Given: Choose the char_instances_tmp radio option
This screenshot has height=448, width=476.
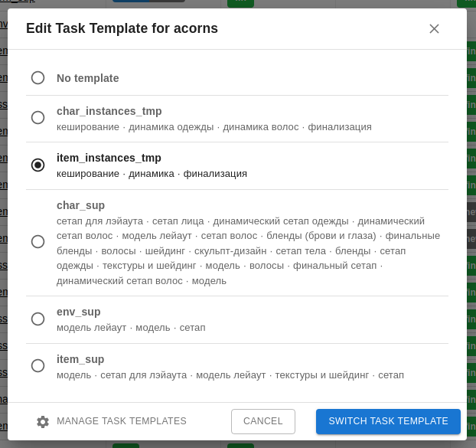Looking at the screenshot, I should pos(37,118).
